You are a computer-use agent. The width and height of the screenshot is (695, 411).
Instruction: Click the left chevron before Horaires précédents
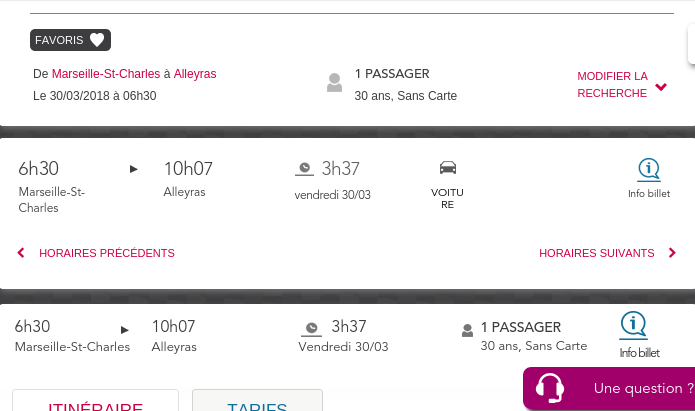point(21,253)
